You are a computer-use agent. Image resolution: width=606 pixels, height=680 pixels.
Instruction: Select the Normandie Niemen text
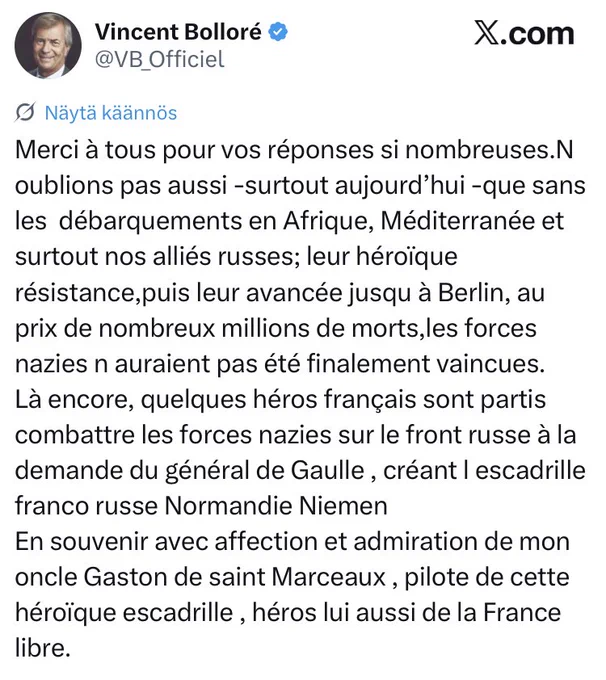276,506
